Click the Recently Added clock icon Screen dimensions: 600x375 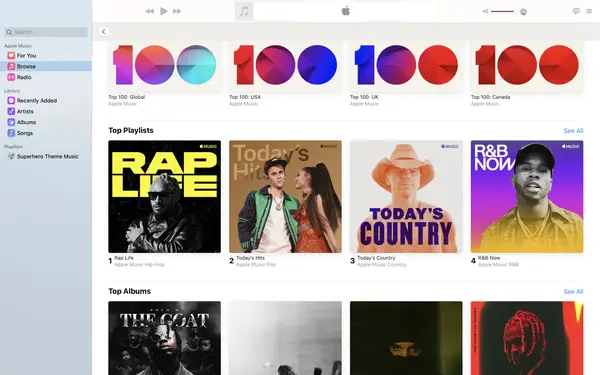[11, 101]
